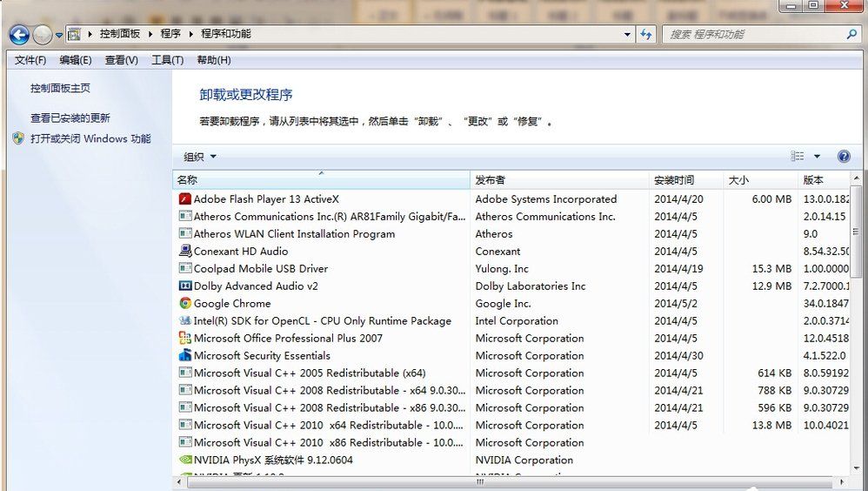Click the Visual C++ 2010 x86 icon
868x491 pixels.
point(185,442)
